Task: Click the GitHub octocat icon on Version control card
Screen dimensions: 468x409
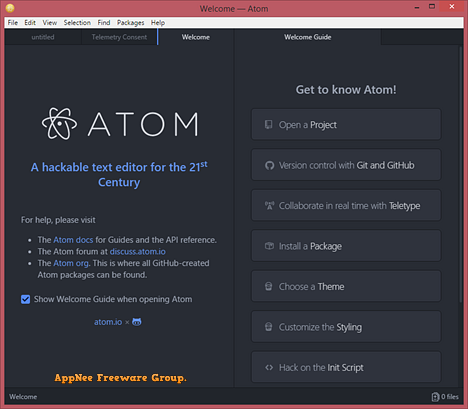Action: click(269, 165)
